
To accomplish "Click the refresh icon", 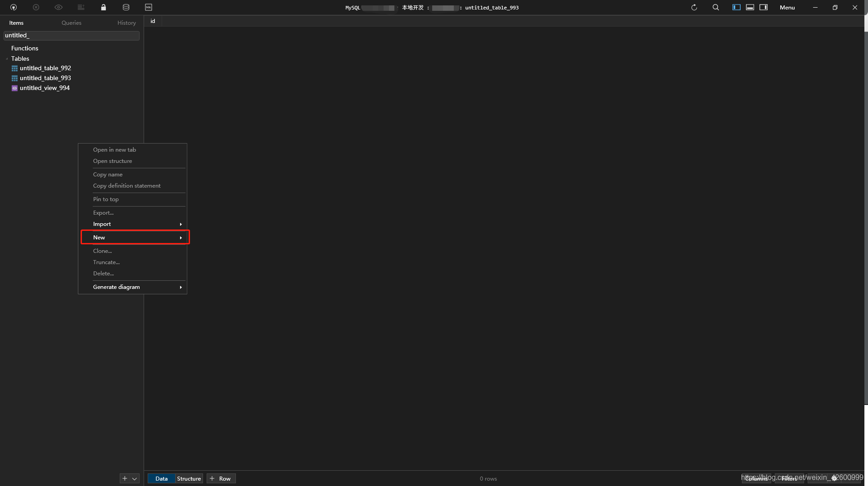I will tap(694, 7).
